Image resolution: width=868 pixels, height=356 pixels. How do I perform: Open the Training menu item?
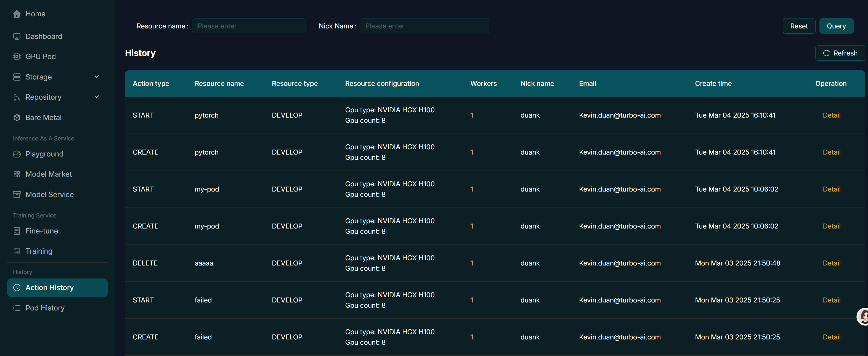(x=39, y=251)
